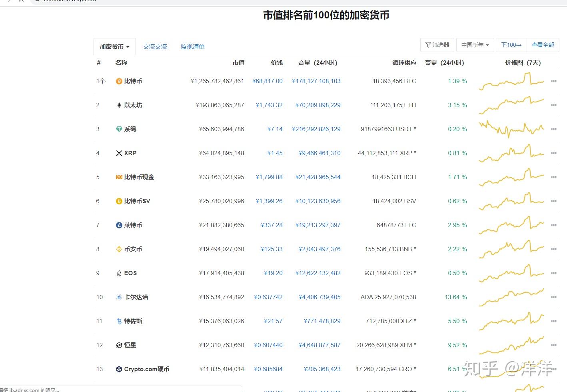Sort by the 音量 (24小时) column header
The width and height of the screenshot is (567, 392).
point(318,63)
